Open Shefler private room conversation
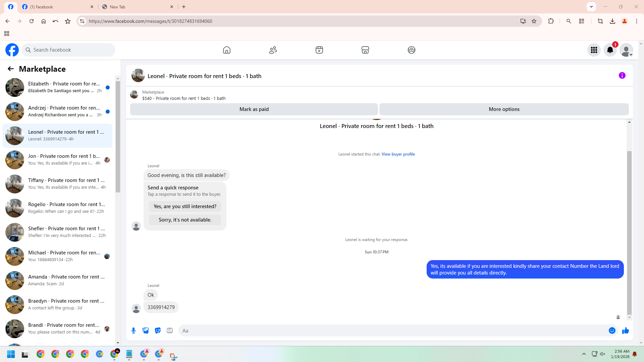This screenshot has width=644, height=362. tap(58, 232)
